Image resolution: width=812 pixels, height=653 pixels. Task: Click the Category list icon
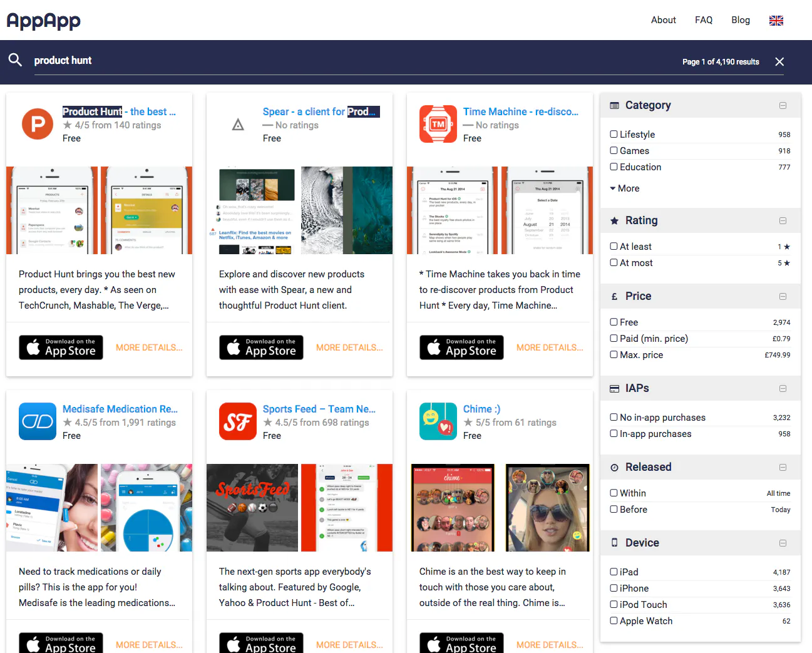(x=615, y=105)
